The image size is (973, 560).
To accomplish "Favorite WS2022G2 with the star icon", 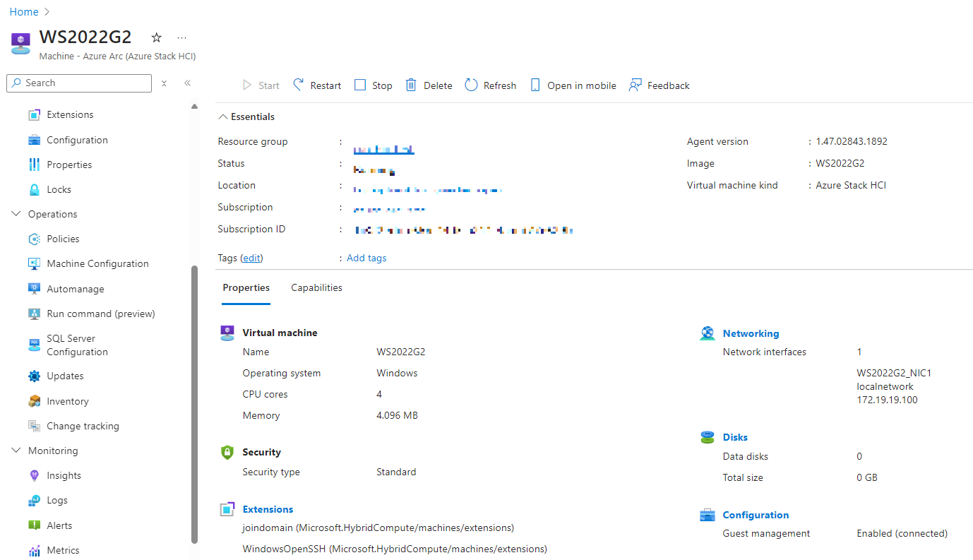I will 157,37.
